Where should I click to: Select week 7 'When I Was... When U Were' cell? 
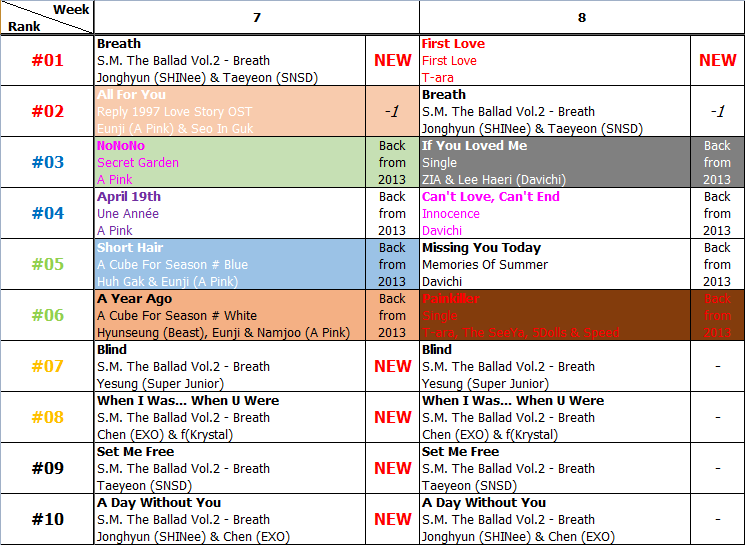coord(230,417)
